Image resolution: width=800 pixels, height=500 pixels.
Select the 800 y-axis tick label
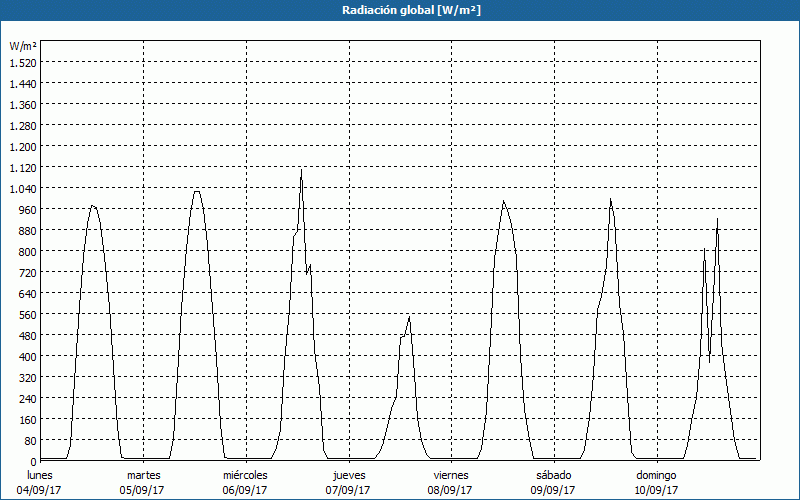[26, 251]
